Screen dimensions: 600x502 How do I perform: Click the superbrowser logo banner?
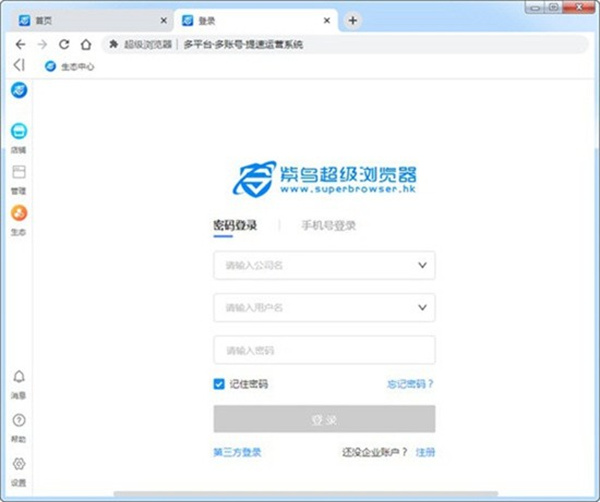324,179
